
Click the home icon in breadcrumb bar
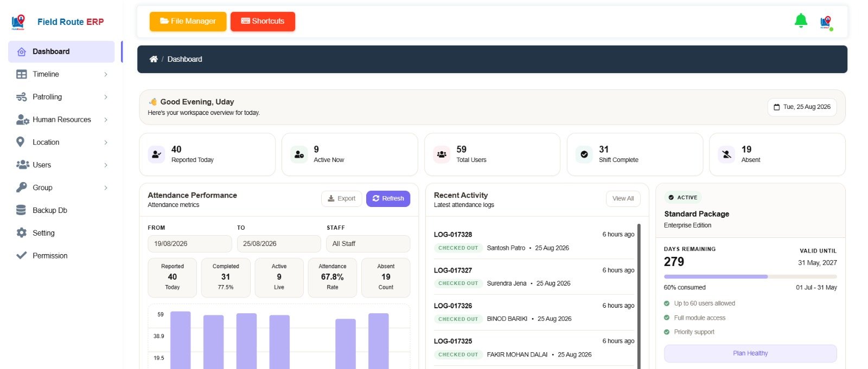coord(154,59)
